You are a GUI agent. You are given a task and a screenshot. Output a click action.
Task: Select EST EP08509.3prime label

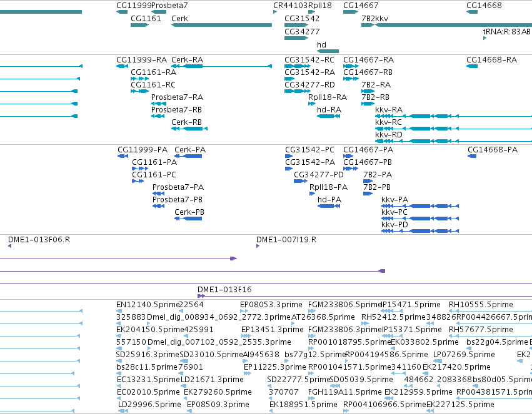[x=218, y=405]
